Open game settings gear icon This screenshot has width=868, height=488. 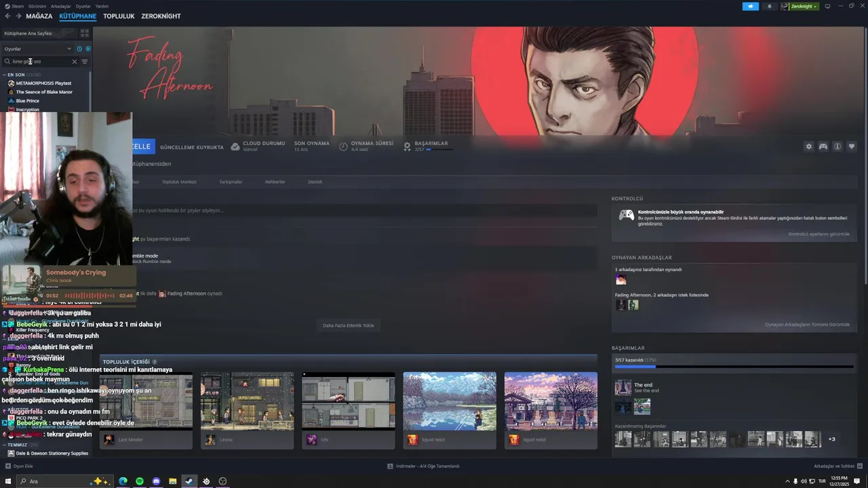pos(808,146)
